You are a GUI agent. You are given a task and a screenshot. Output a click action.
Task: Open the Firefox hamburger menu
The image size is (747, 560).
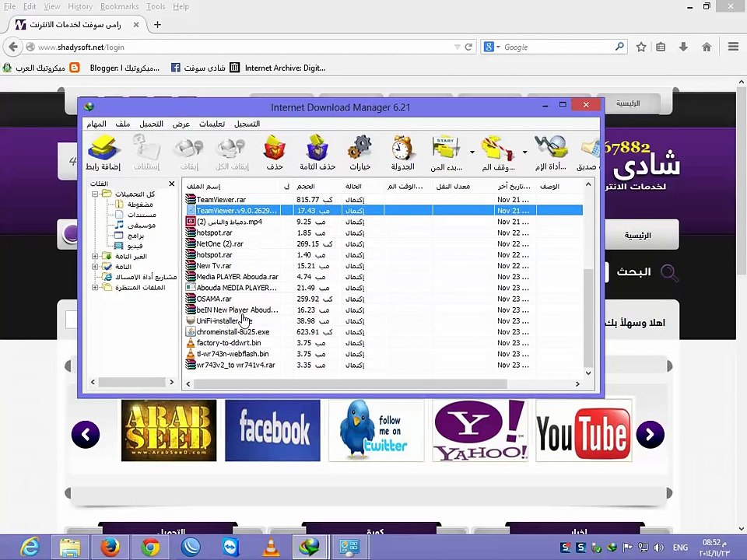733,47
